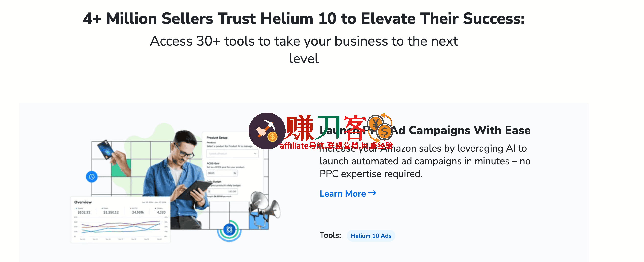Screen dimensions: 644x262
Task: Click the blue clock icon in the illustration
Action: (92, 177)
